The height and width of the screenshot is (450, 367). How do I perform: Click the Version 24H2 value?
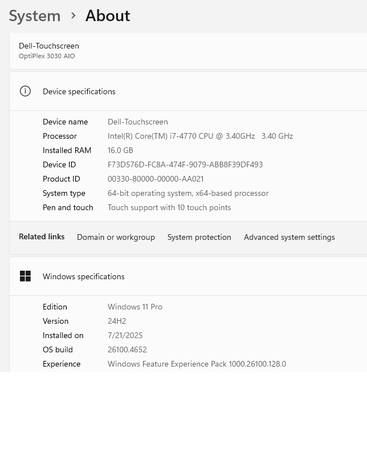point(117,321)
